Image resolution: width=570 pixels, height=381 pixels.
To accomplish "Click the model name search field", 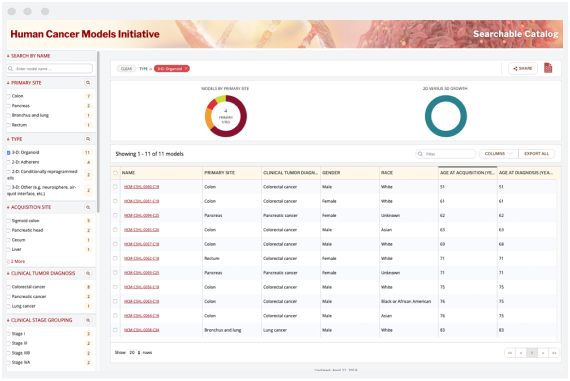I will 50,68.
